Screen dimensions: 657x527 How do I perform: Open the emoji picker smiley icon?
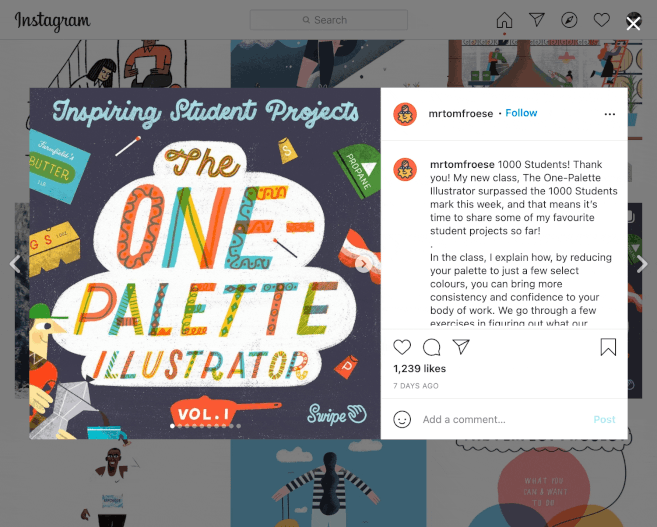[402, 419]
